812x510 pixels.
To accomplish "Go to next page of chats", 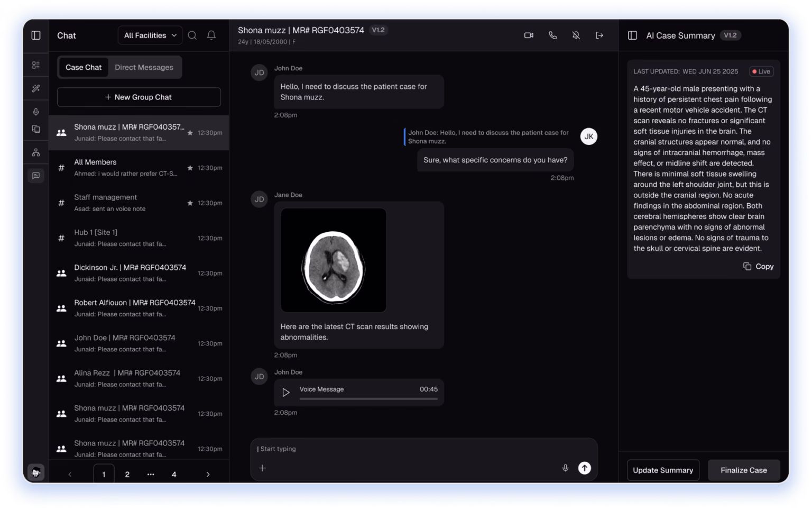I will point(208,475).
